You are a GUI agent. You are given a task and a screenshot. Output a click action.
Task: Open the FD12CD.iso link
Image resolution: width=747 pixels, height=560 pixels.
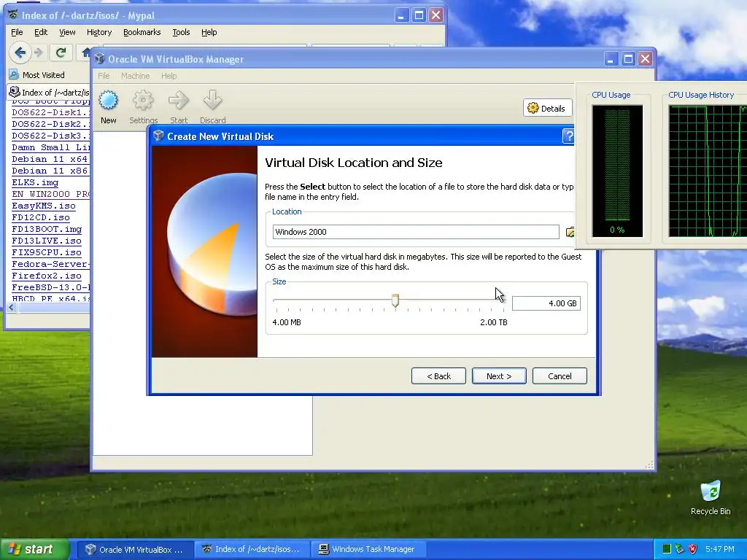[x=41, y=217]
